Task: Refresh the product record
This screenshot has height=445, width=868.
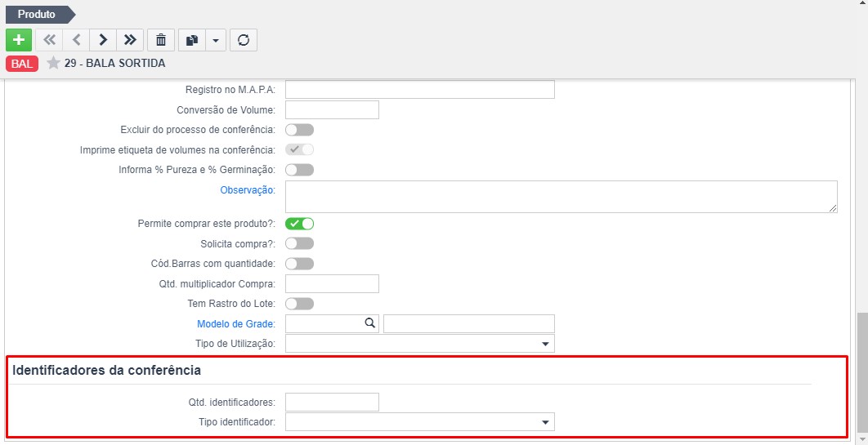Action: click(244, 40)
